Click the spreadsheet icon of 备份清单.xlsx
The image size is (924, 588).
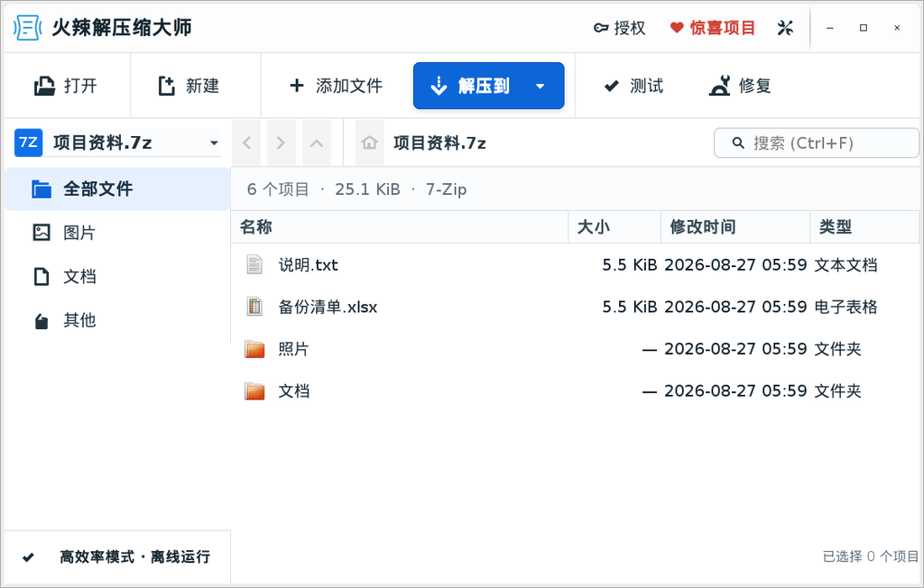[x=254, y=307]
